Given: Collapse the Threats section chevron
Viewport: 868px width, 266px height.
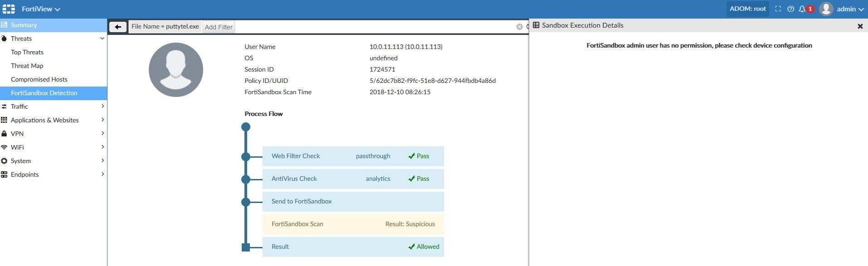Looking at the screenshot, I should click(x=102, y=39).
